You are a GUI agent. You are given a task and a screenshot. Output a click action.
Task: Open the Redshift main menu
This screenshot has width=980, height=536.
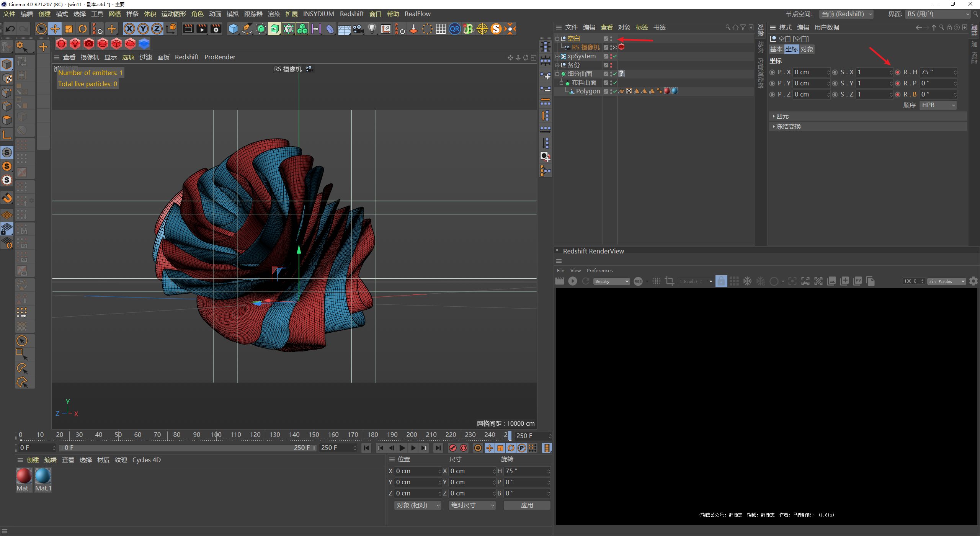coord(352,14)
